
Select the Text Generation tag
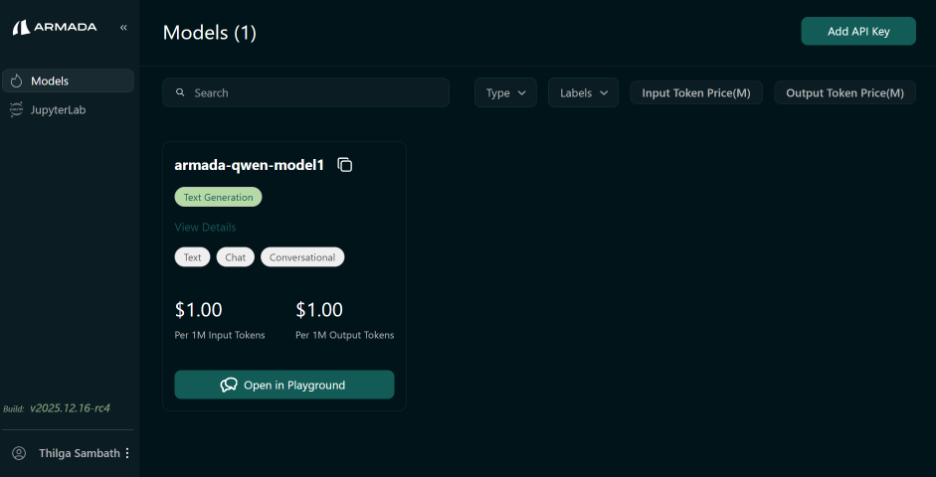coord(218,197)
